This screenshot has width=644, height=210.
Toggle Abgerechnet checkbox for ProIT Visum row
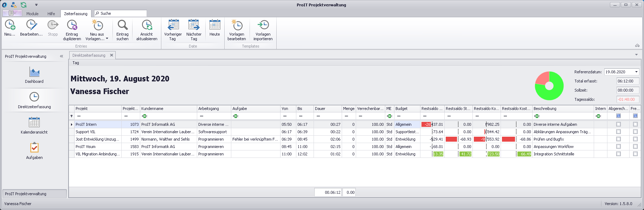618,147
